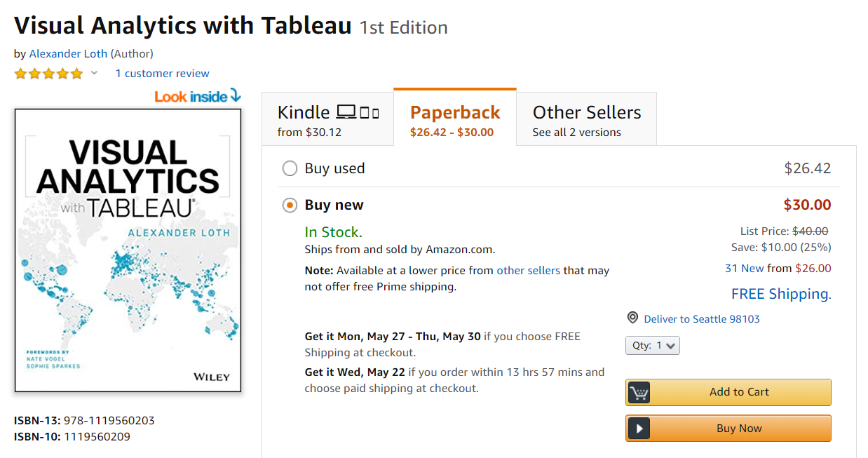This screenshot has height=458, width=868.
Task: Open the Other Sellers tab
Action: 587,118
